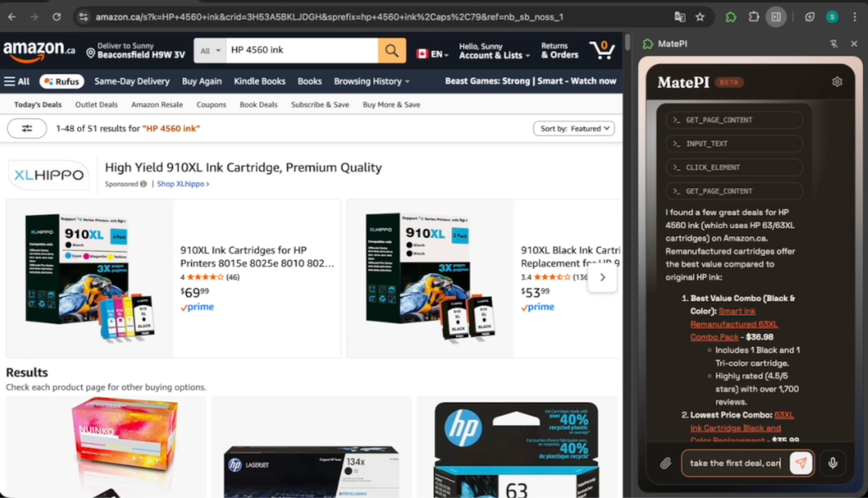Unpin the MatePI side panel
Image resolution: width=868 pixels, height=498 pixels.
tap(834, 44)
